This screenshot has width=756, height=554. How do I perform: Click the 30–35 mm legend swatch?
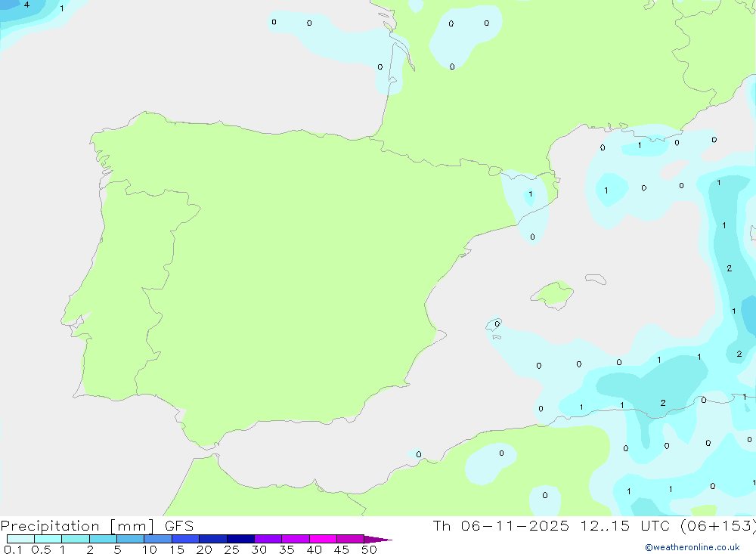[268, 539]
